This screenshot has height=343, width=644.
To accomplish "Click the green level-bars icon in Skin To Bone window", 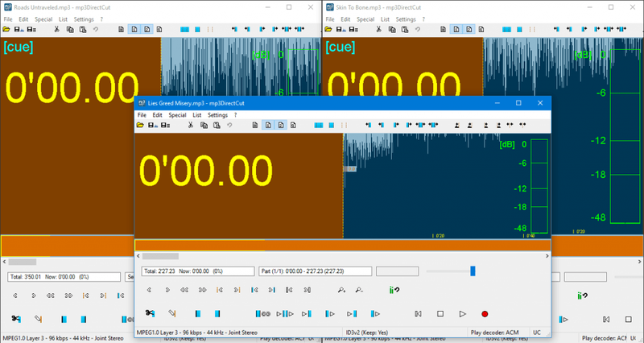I will (582, 295).
